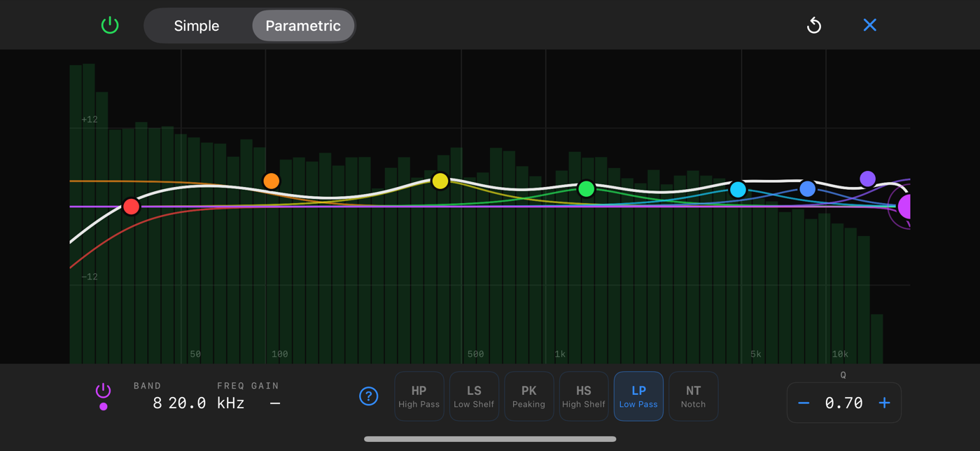
Task: Toggle the green EQ power button
Action: [110, 25]
